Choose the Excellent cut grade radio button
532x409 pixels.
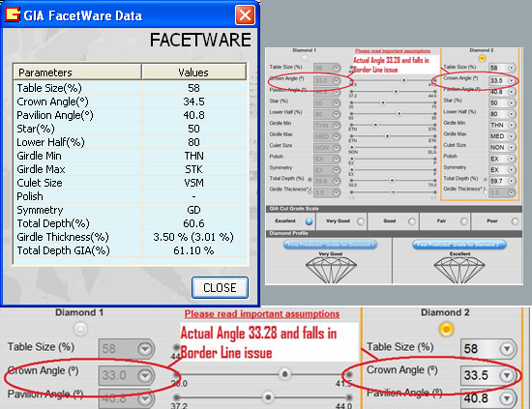(309, 221)
